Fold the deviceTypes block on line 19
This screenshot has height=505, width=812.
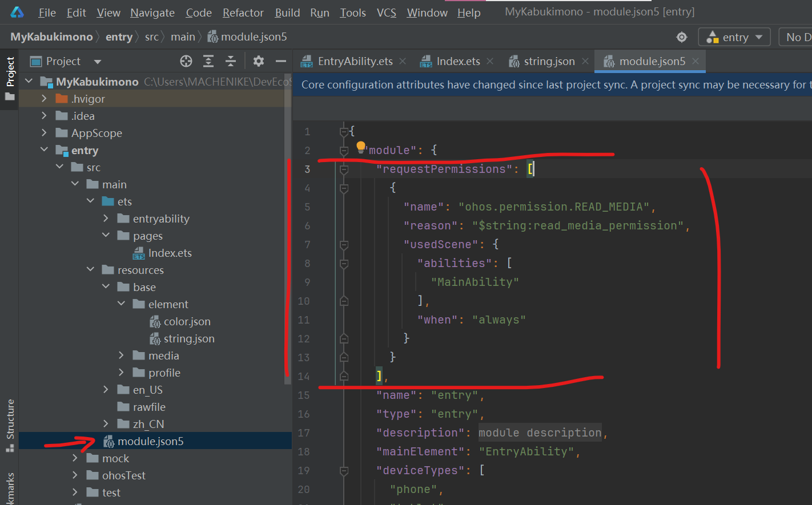[x=344, y=471]
